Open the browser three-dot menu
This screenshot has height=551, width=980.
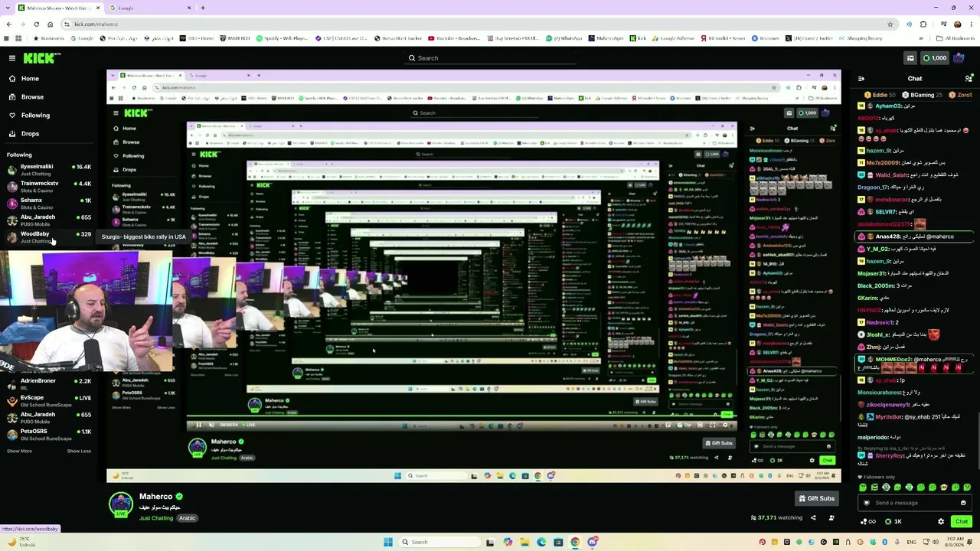pos(972,24)
